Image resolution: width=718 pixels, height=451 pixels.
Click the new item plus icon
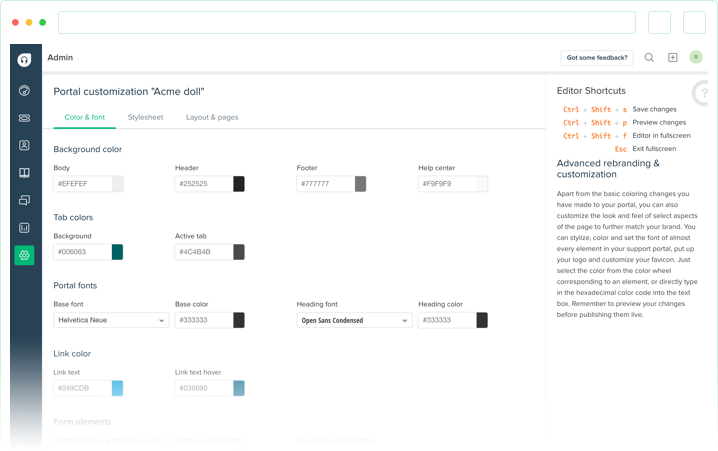click(673, 58)
